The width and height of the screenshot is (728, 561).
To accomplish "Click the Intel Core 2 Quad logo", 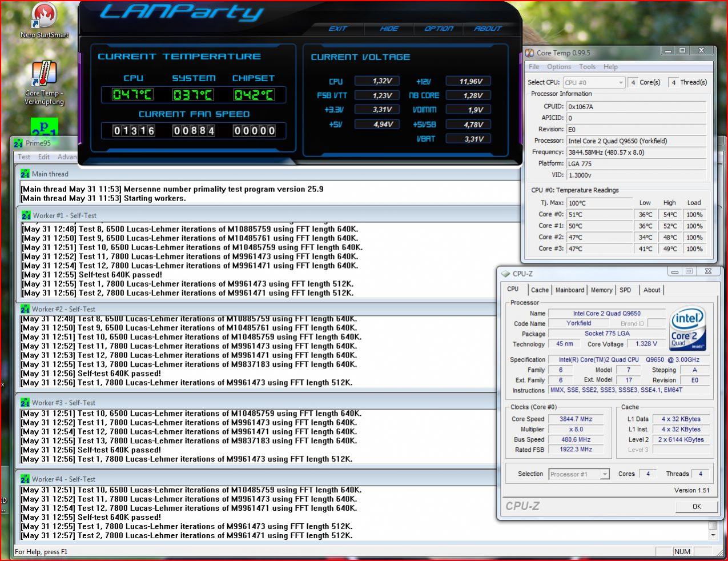I will (x=687, y=330).
